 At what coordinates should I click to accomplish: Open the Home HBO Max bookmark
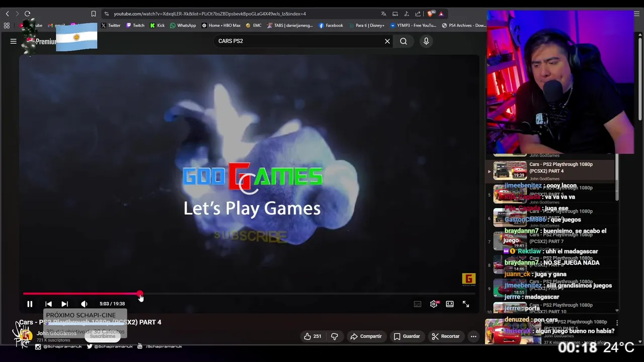click(x=221, y=25)
